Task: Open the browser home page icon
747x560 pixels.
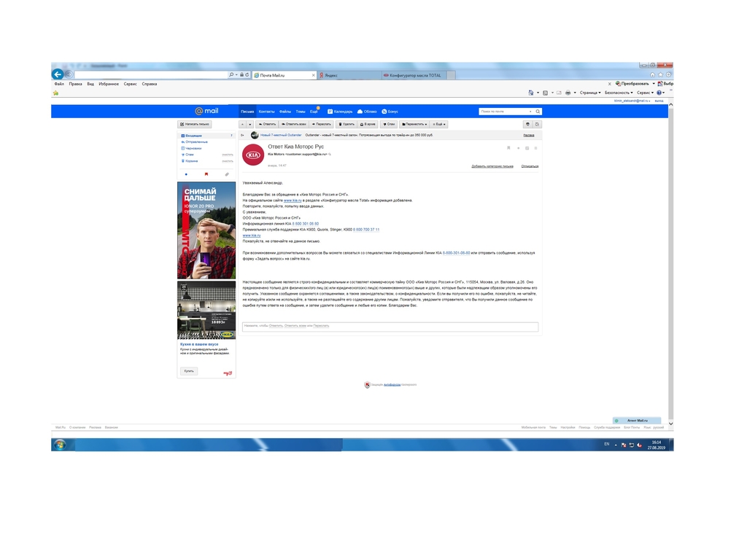Action: click(652, 75)
